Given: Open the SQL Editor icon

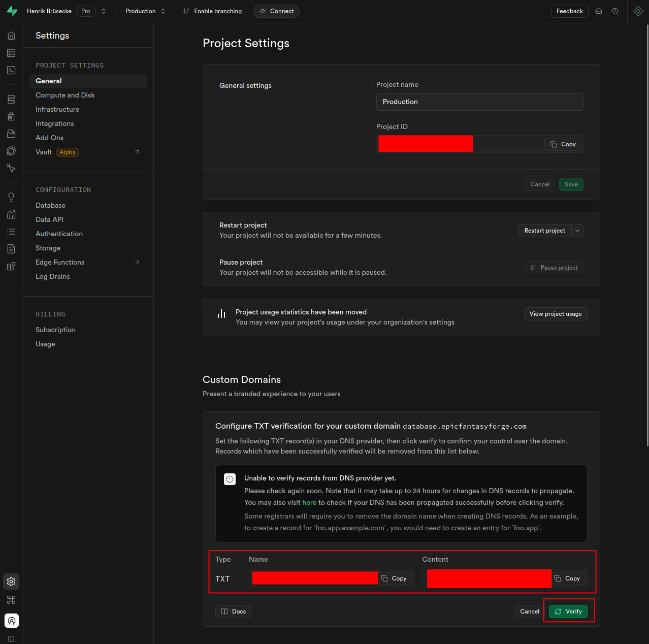Looking at the screenshot, I should coord(11,70).
